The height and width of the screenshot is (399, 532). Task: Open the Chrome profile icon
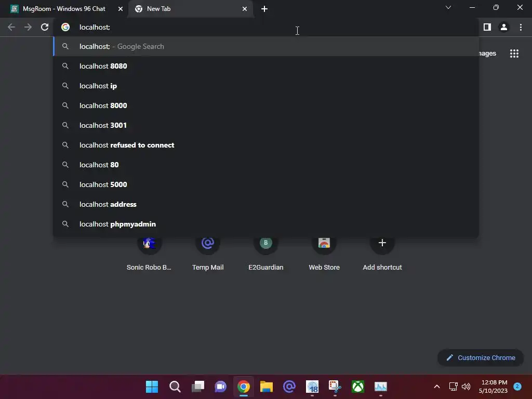tap(504, 27)
